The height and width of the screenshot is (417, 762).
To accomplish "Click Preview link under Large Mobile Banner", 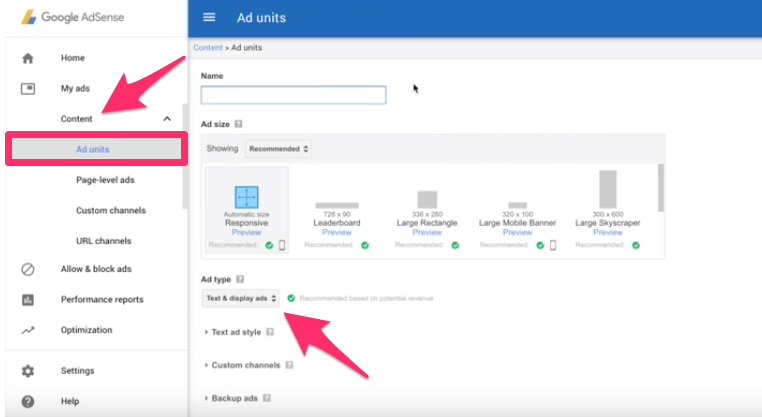I will (x=518, y=233).
